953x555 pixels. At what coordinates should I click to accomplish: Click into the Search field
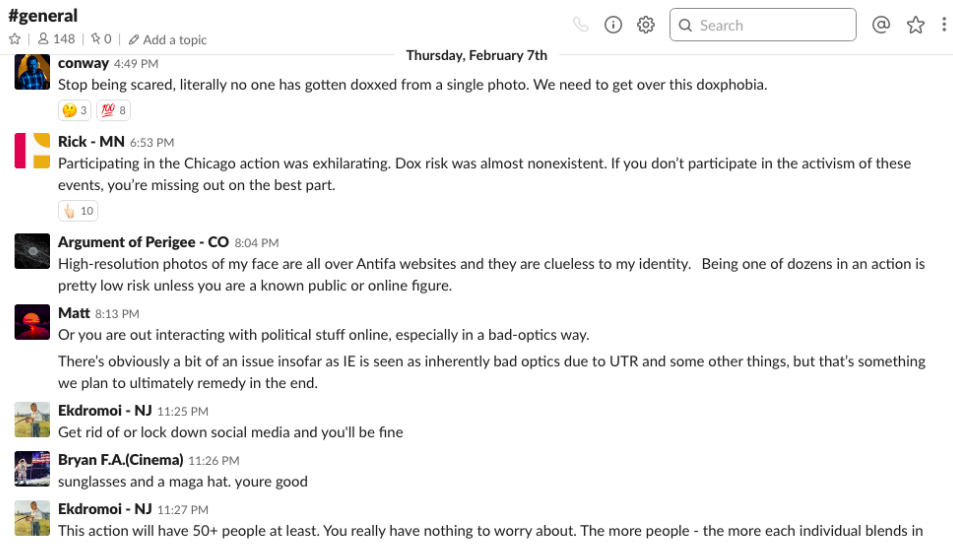pyautogui.click(x=763, y=25)
